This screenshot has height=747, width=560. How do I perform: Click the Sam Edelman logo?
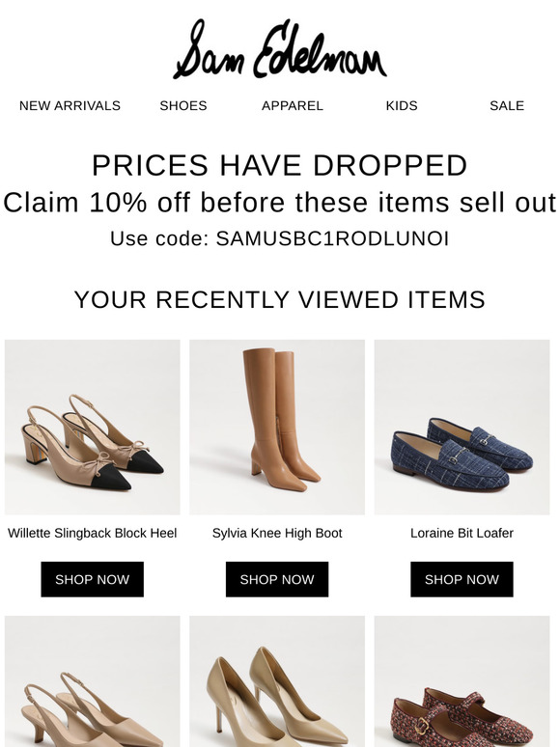[x=280, y=49]
